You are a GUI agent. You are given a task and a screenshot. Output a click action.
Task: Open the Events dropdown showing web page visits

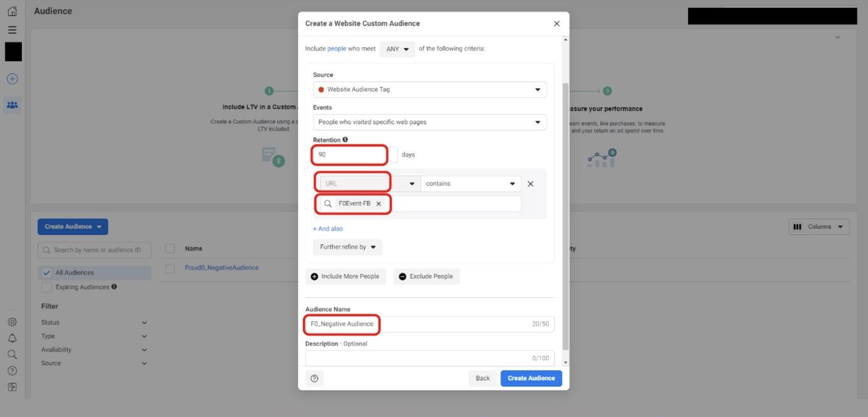point(429,122)
